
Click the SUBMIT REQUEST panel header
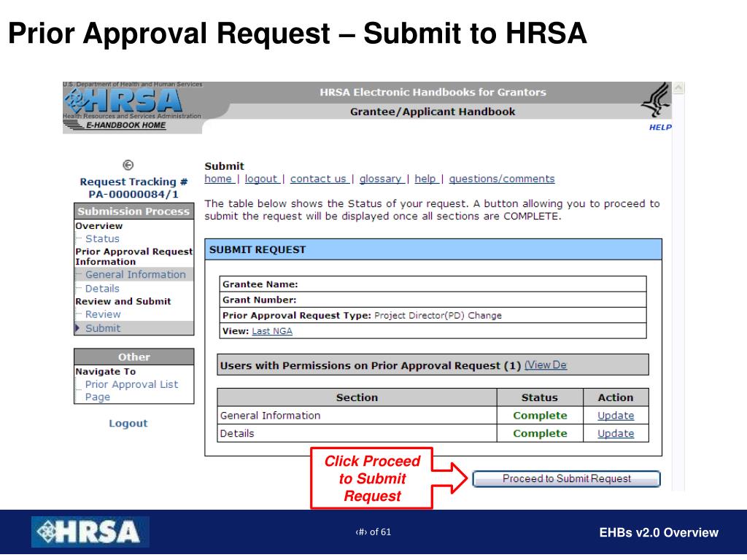click(x=433, y=249)
